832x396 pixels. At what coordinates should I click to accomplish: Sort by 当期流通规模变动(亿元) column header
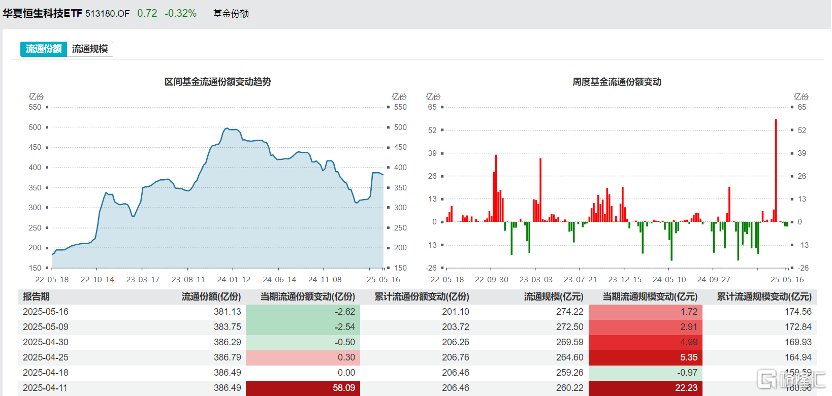tap(650, 297)
